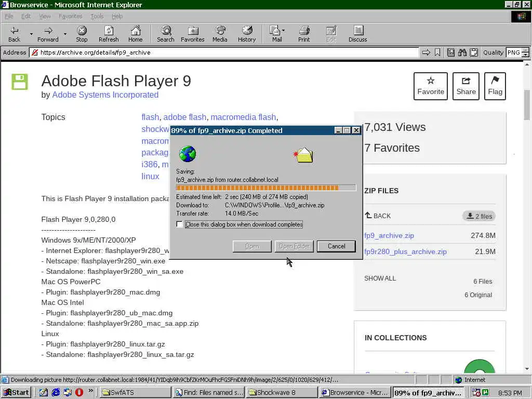
Task: Open the 'macromedia flash' topic link
Action: 243,117
